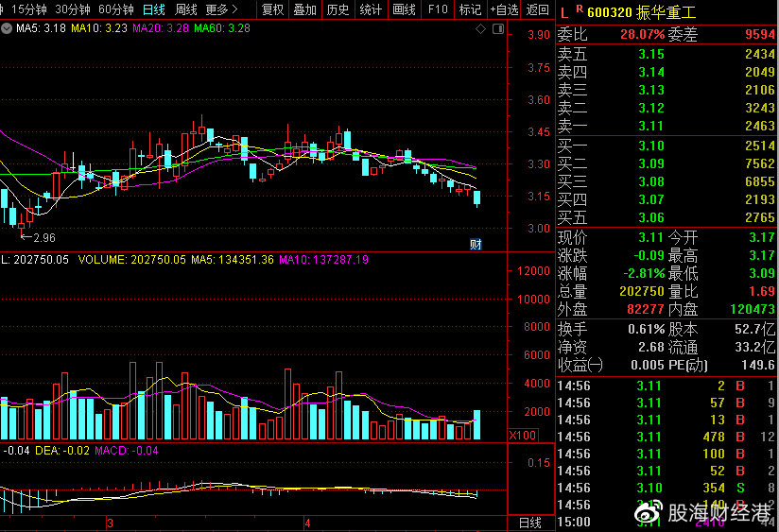The height and width of the screenshot is (532, 779).
Task: Select the 卖二 3.12 order row
Action: click(x=666, y=108)
